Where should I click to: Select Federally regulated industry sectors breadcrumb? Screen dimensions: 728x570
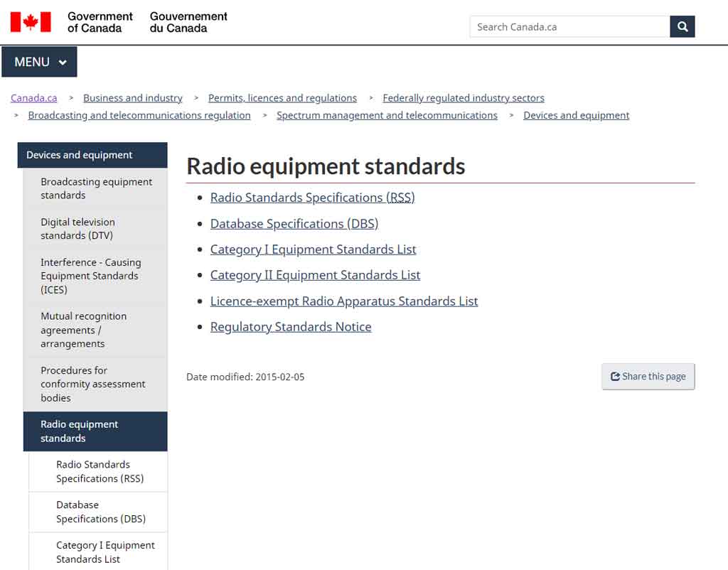pyautogui.click(x=463, y=98)
